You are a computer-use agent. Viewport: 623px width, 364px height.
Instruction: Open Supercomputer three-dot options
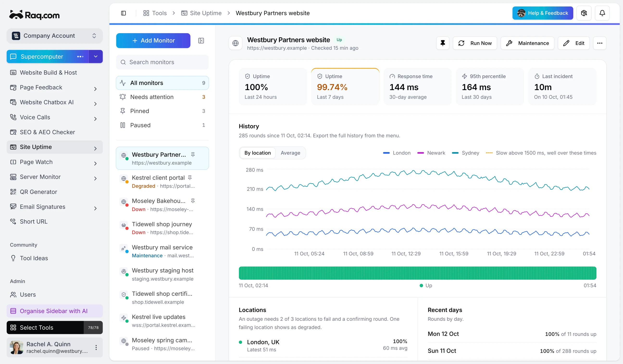[80, 57]
